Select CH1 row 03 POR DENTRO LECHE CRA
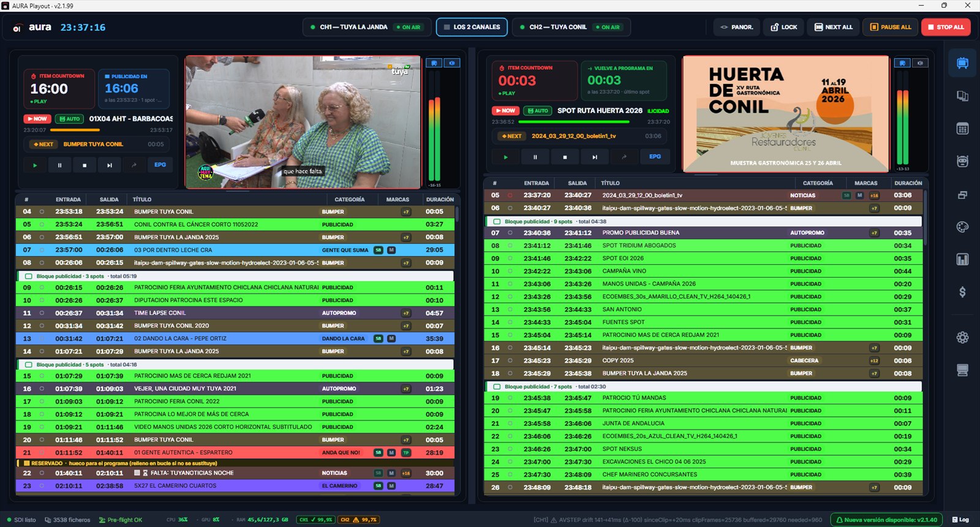 [x=235, y=250]
